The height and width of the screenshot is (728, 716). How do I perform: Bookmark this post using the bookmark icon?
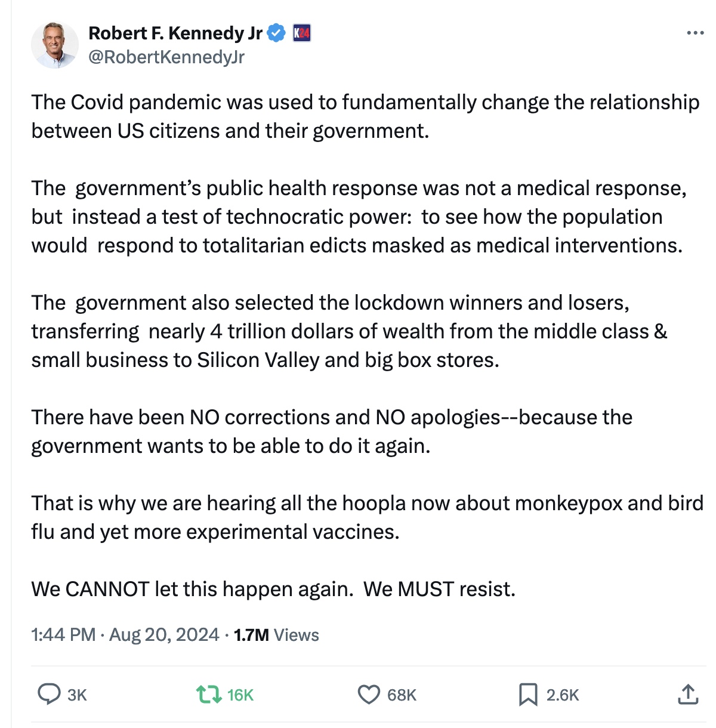click(x=528, y=694)
